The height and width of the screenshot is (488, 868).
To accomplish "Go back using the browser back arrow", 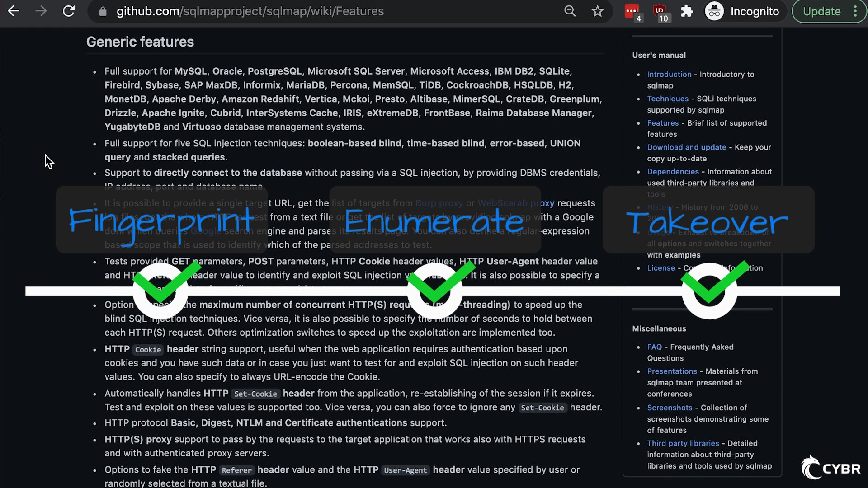I will [x=14, y=11].
